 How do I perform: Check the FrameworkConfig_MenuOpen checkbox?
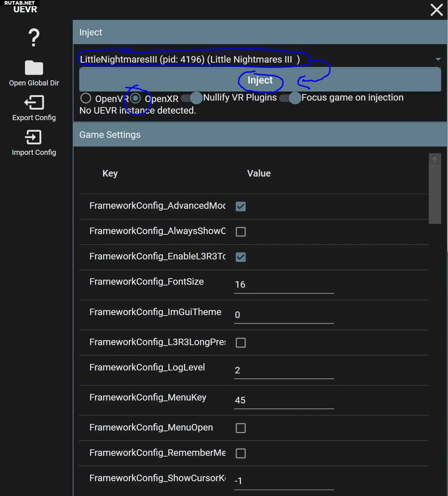click(x=241, y=428)
